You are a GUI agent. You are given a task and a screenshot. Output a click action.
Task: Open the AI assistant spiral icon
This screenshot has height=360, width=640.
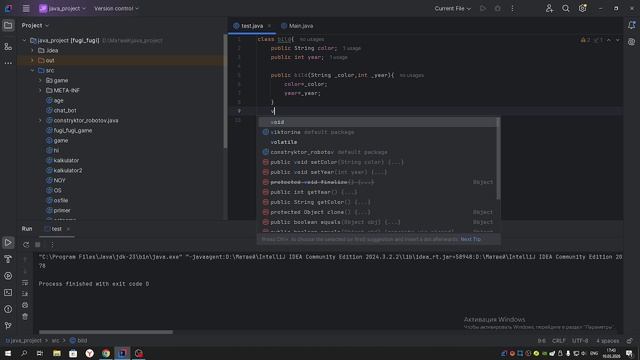point(631,42)
